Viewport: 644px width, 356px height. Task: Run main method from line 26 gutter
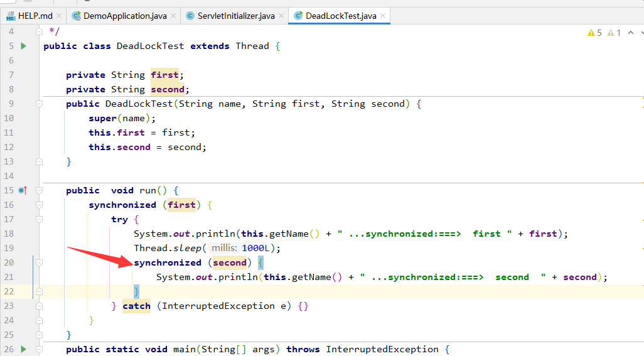23,349
